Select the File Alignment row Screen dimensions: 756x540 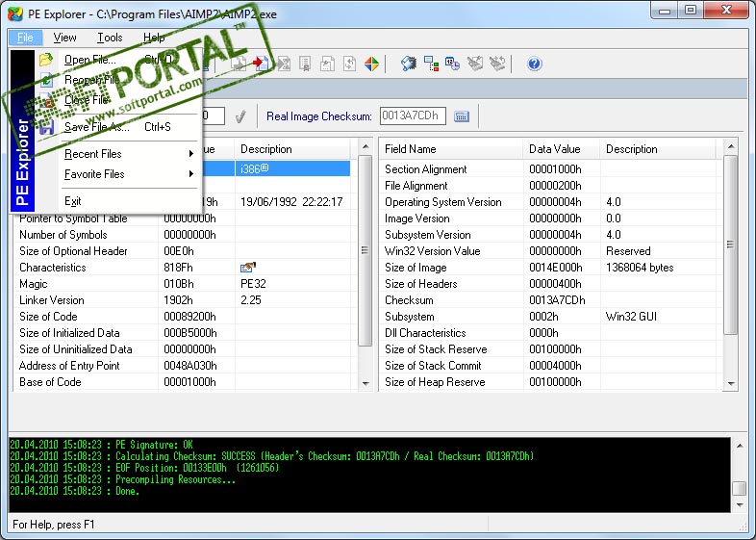(551, 186)
